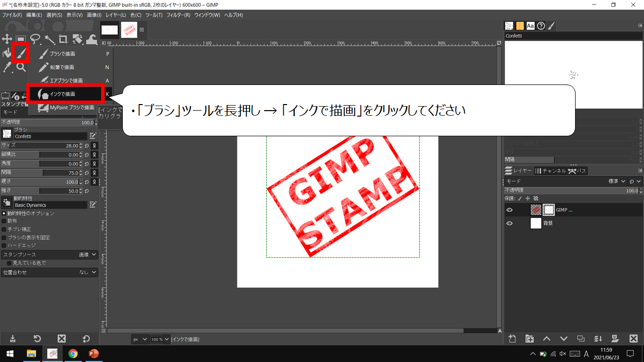
Task: Link サイズ to brush native size
Action: click(x=94, y=145)
